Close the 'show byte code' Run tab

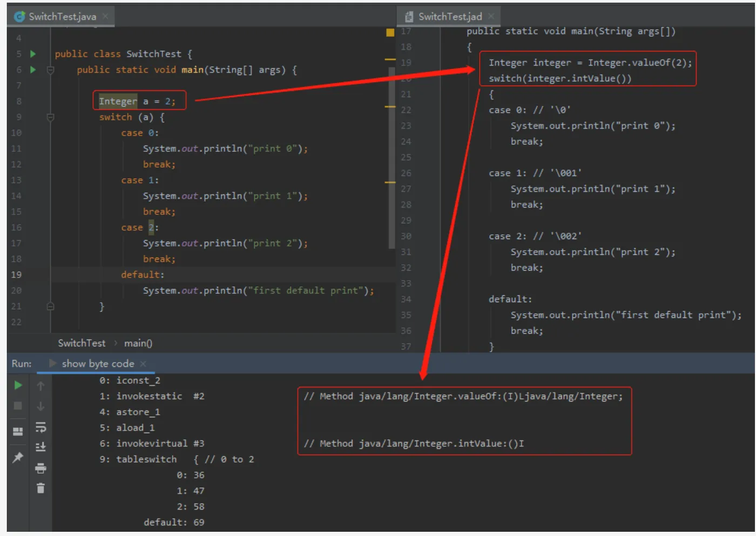143,364
